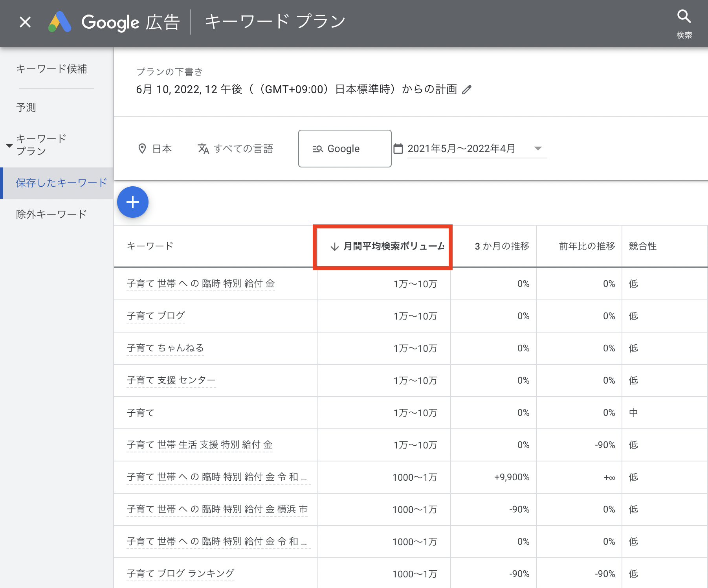This screenshot has height=588, width=708.
Task: Click the location pin icon for 日本
Action: (142, 149)
